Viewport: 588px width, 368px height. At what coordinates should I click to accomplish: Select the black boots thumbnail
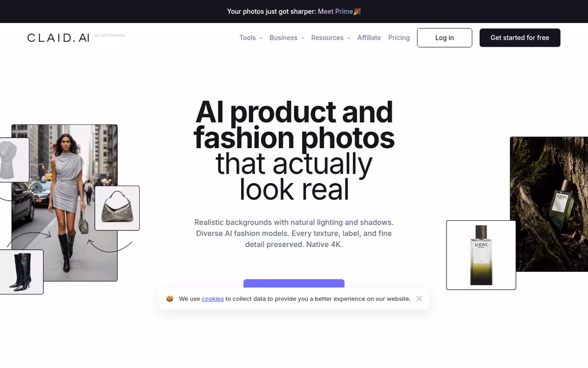click(21, 272)
